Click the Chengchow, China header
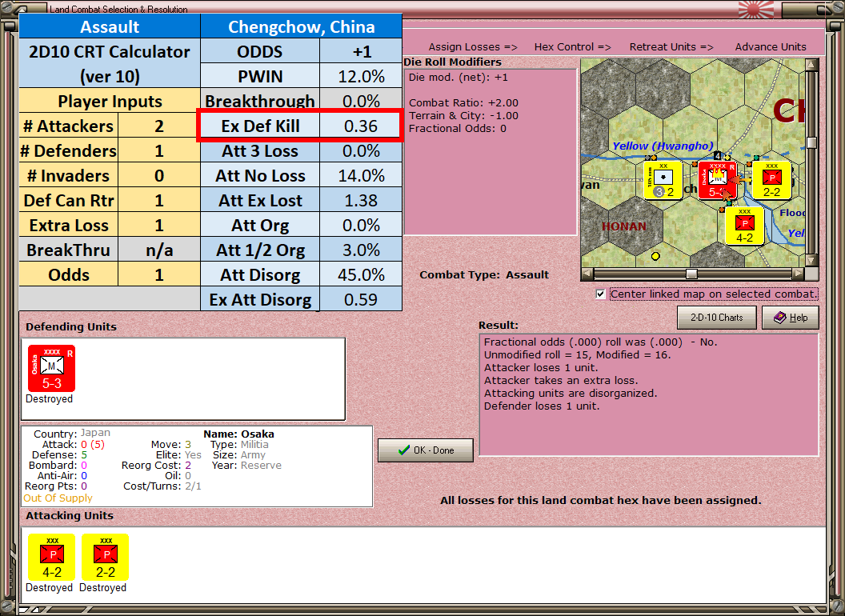 click(x=301, y=26)
